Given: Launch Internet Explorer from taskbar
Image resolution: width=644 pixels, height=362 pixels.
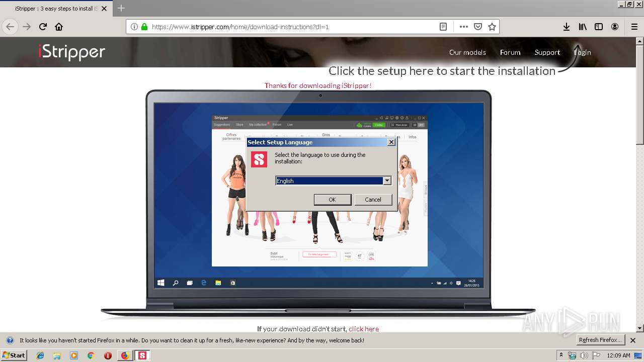Looking at the screenshot, I should click(40, 355).
